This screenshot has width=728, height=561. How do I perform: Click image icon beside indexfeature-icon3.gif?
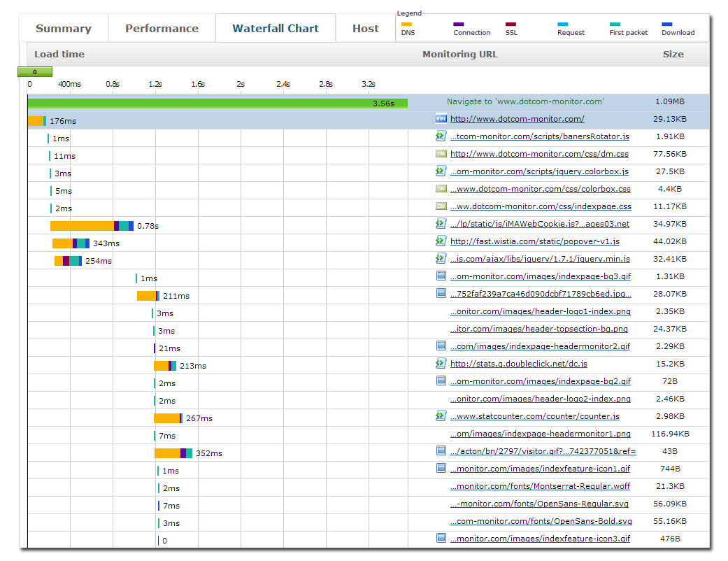(x=441, y=538)
